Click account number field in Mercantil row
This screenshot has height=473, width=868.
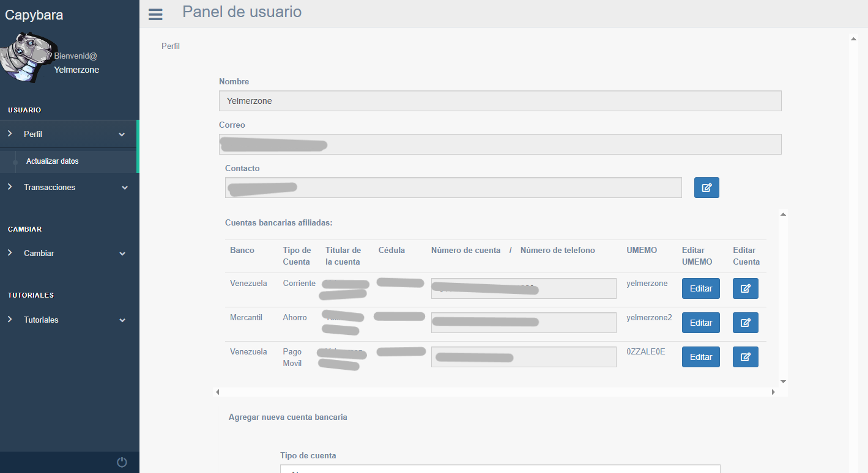pos(524,323)
